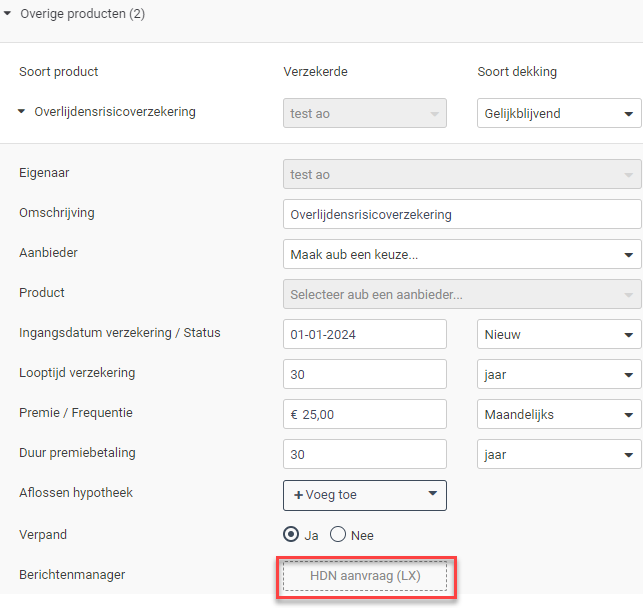Open the Duur premiebetaling jaar unit dropdown
The width and height of the screenshot is (643, 608).
(559, 454)
